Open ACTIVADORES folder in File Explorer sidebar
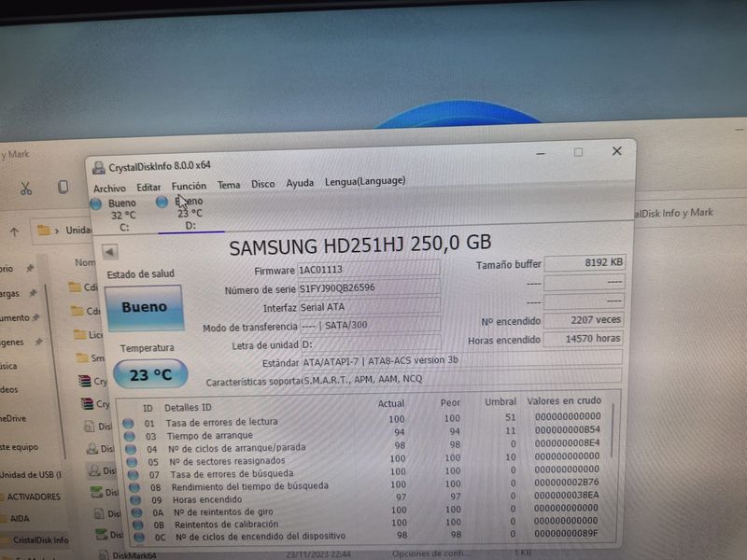This screenshot has width=747, height=560. [x=34, y=497]
